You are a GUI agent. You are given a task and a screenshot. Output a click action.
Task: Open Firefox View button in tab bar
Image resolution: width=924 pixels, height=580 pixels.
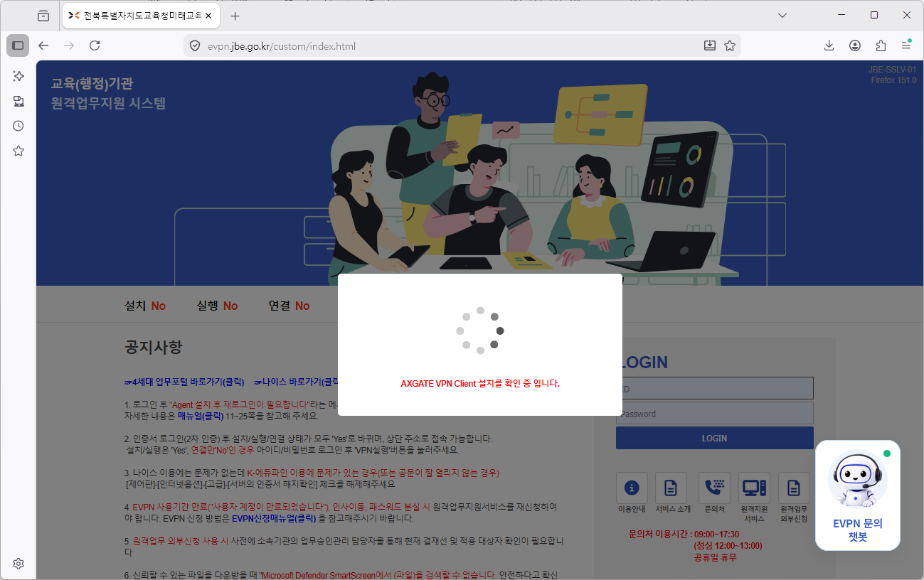(43, 16)
